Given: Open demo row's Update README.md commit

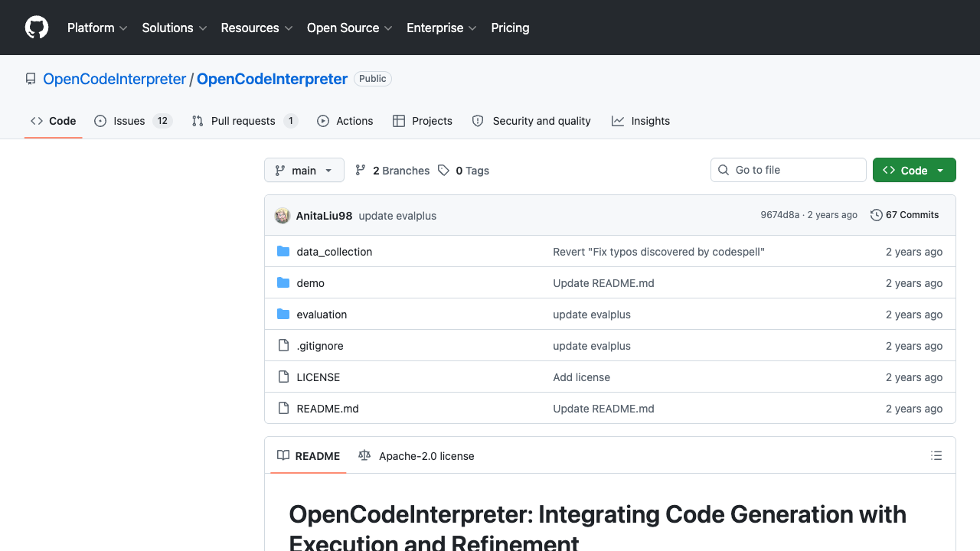Looking at the screenshot, I should 604,283.
